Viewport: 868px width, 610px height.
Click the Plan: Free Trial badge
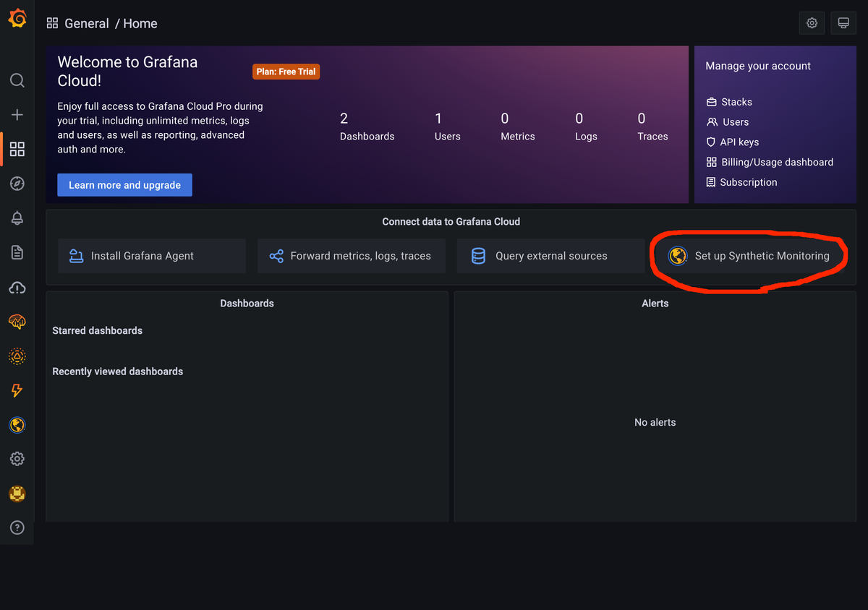pos(286,72)
